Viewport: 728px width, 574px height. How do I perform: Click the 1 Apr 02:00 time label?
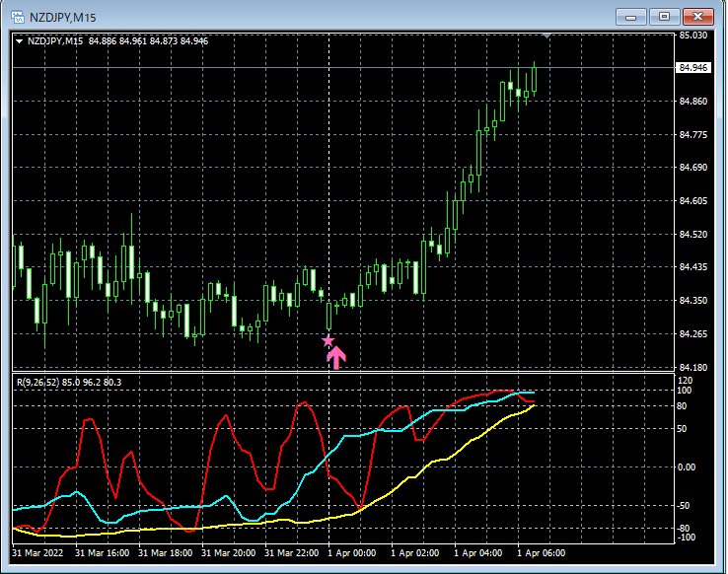415,553
